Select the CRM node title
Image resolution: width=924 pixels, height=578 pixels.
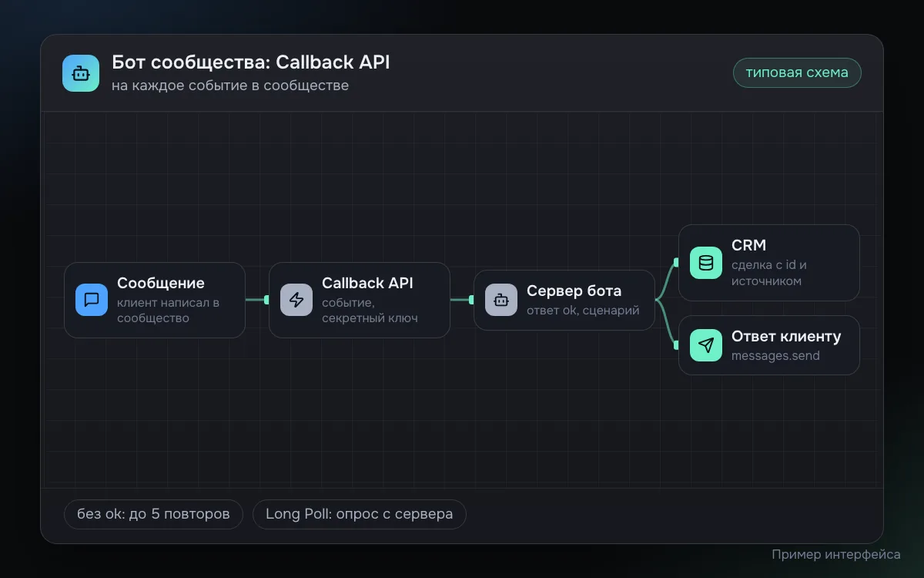[748, 245]
